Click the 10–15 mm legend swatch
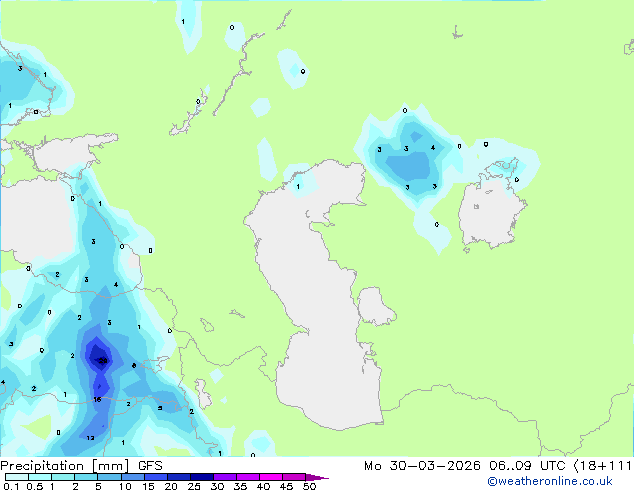 click(132, 477)
